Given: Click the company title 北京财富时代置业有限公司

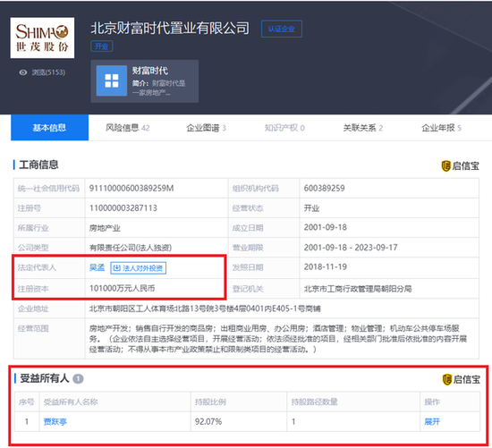Looking at the screenshot, I should pos(170,29).
